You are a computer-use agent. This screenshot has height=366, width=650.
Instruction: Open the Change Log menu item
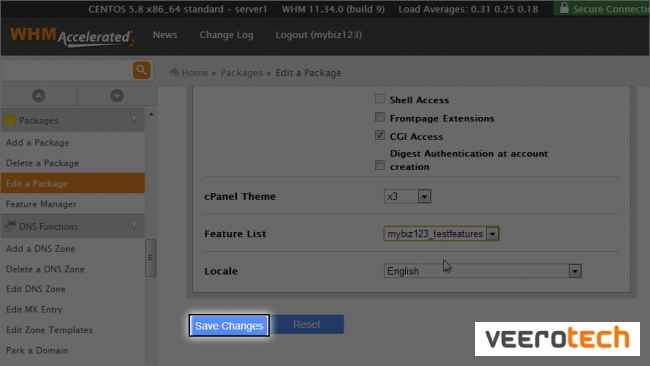[226, 35]
